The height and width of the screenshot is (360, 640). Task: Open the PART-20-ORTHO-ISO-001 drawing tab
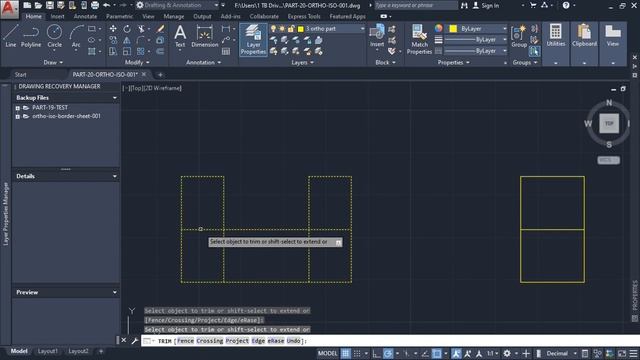(105, 74)
